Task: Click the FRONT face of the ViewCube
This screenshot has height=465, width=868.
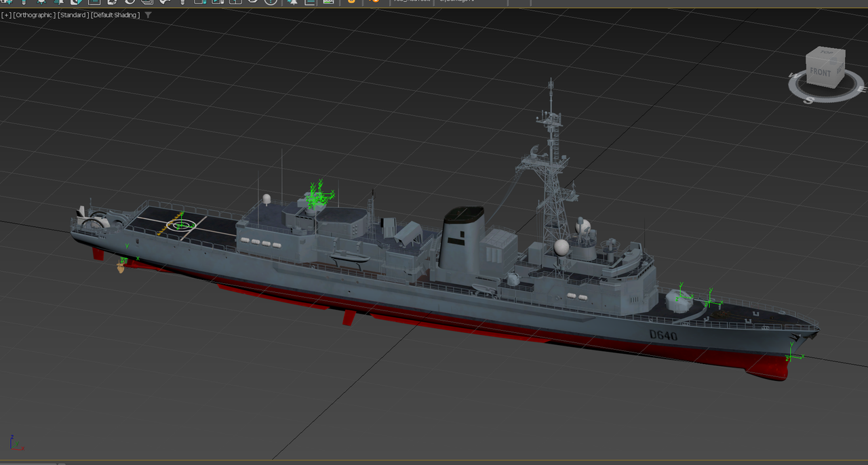Action: coord(821,73)
